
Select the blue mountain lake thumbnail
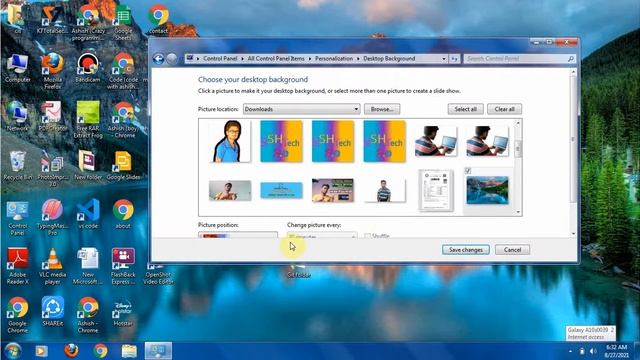pos(487,190)
